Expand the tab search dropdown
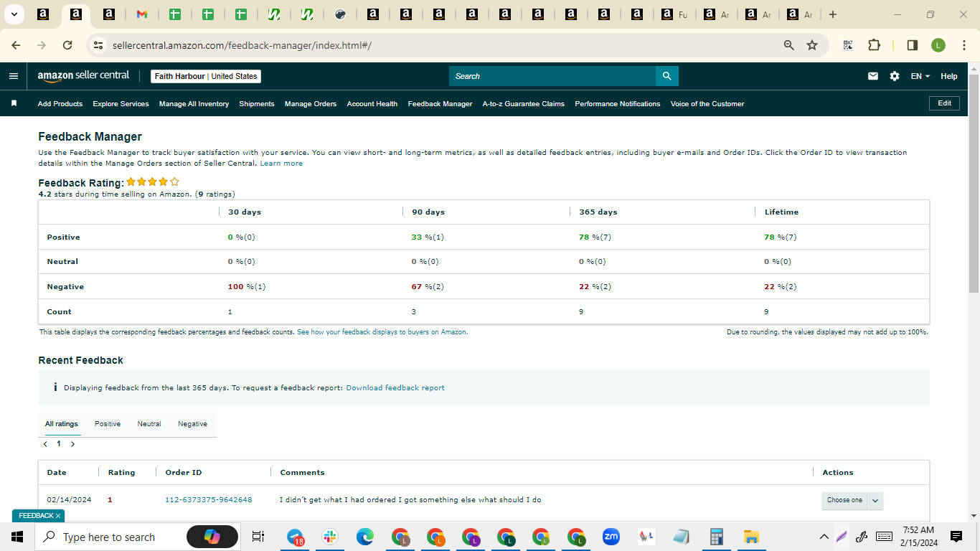The height and width of the screenshot is (551, 980). pyautogui.click(x=14, y=14)
